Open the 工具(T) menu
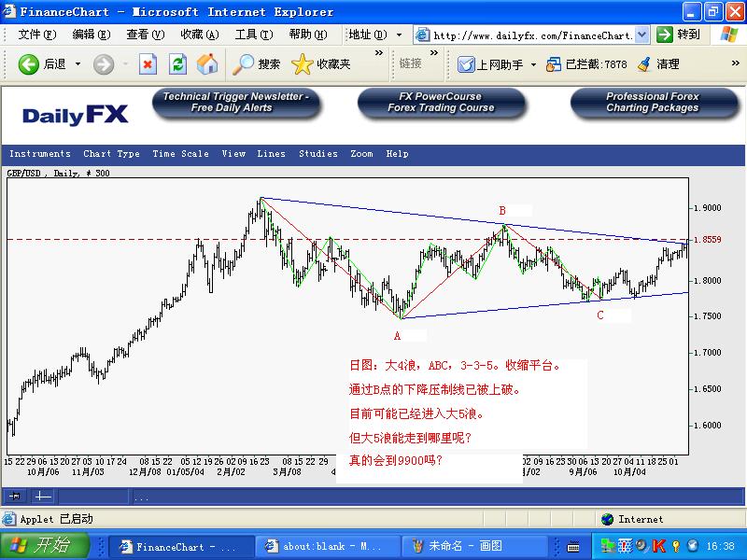 tap(254, 35)
